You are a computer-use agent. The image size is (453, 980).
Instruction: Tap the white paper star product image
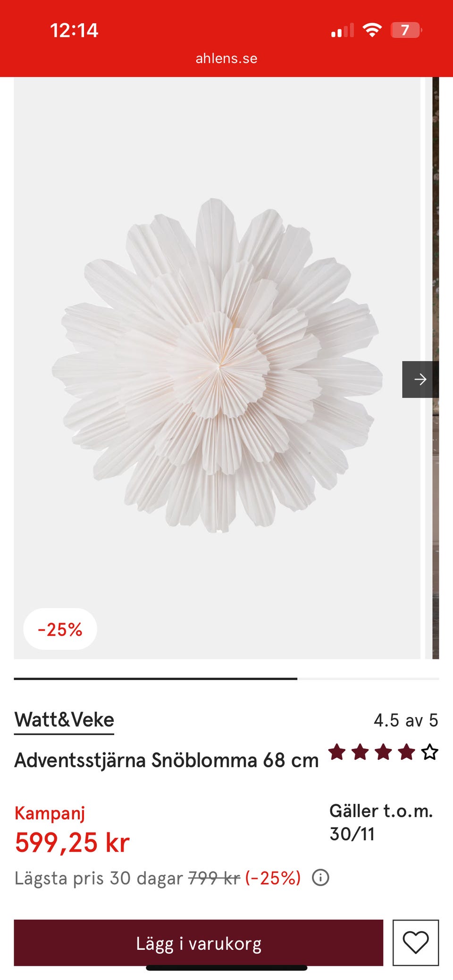tap(217, 366)
